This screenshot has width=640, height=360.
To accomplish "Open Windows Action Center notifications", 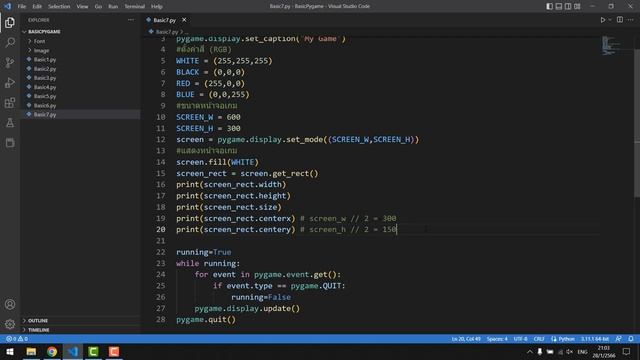I will tap(627, 352).
